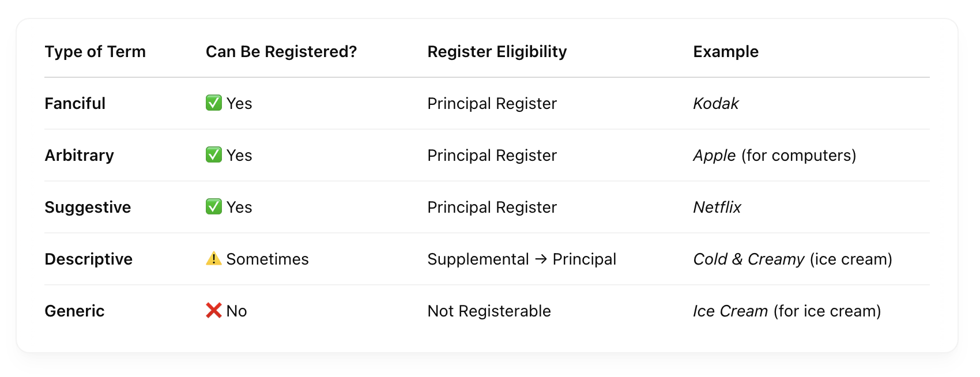Click the arrow between Supplemental and Principal
The image size is (980, 377).
point(541,259)
